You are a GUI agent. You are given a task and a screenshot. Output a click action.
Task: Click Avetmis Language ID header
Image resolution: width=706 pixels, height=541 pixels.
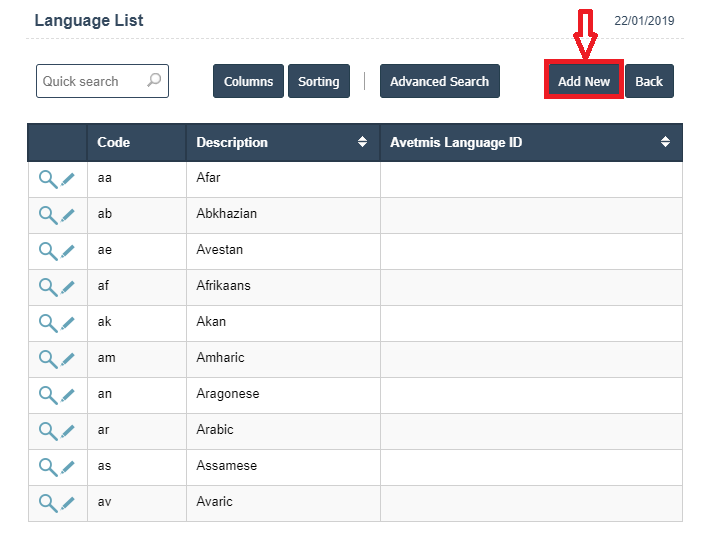531,142
